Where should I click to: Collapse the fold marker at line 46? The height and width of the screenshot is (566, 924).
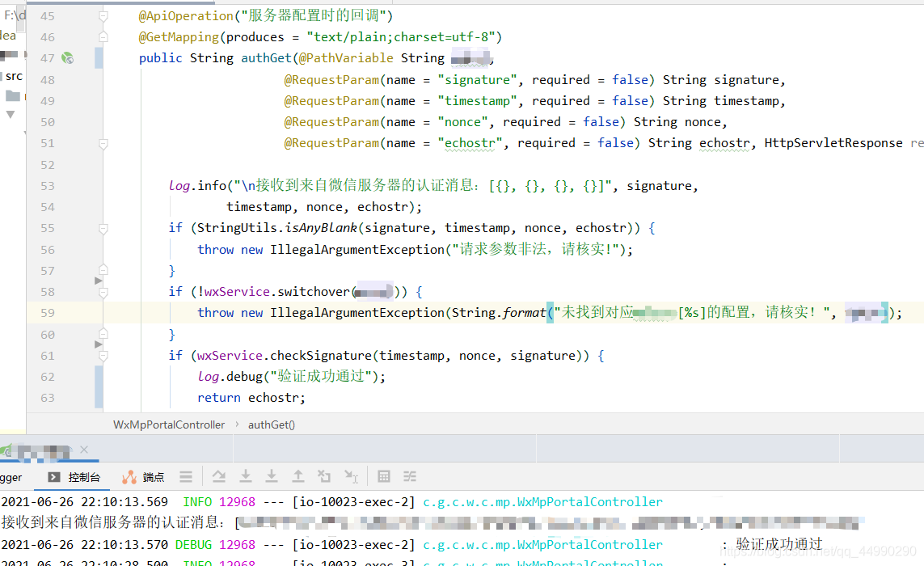[x=103, y=37]
